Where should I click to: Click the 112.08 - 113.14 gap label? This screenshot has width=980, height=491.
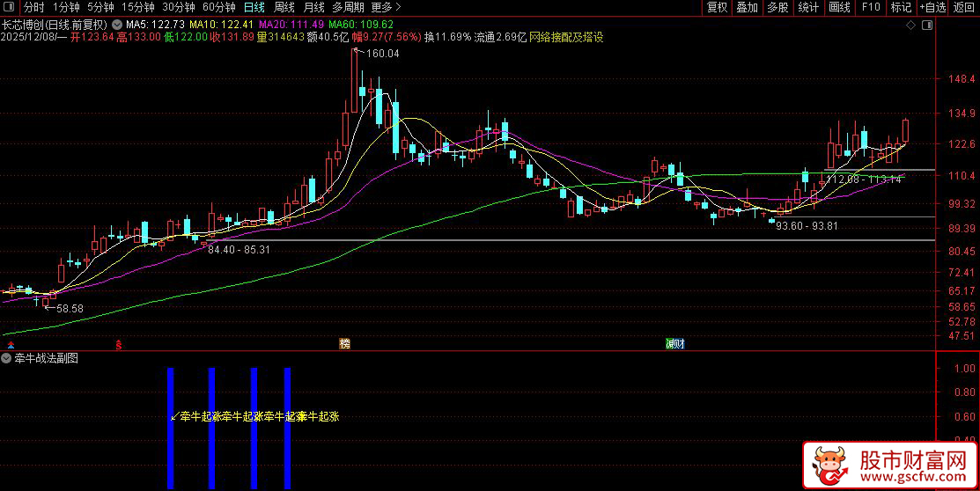[x=863, y=180]
